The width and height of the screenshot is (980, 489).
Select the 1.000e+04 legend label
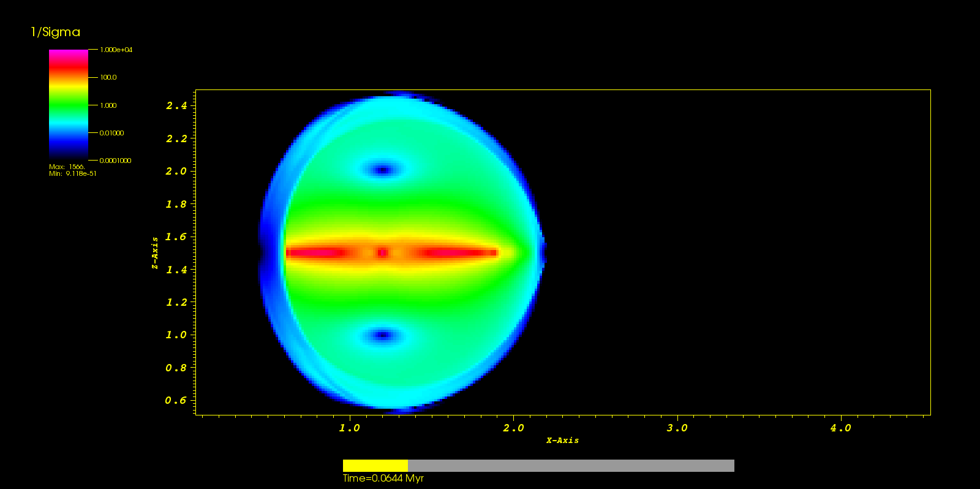coord(116,50)
